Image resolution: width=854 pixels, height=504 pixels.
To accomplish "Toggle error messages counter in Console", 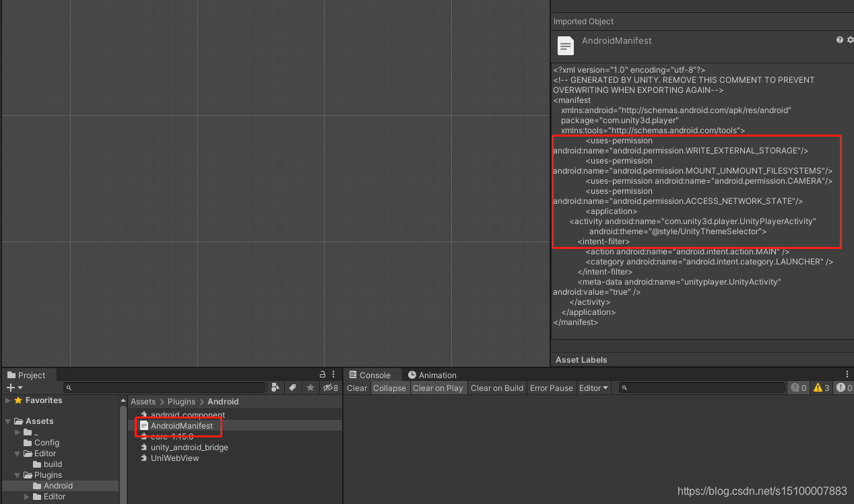I will click(844, 388).
